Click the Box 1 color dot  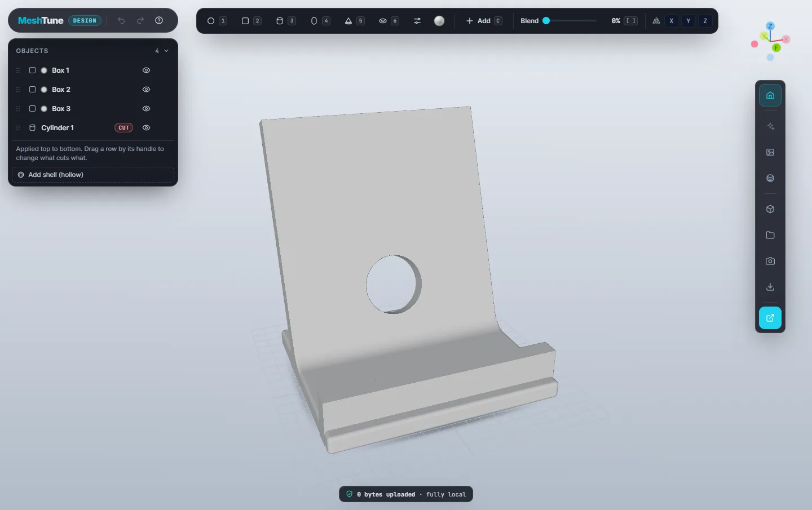pos(44,70)
